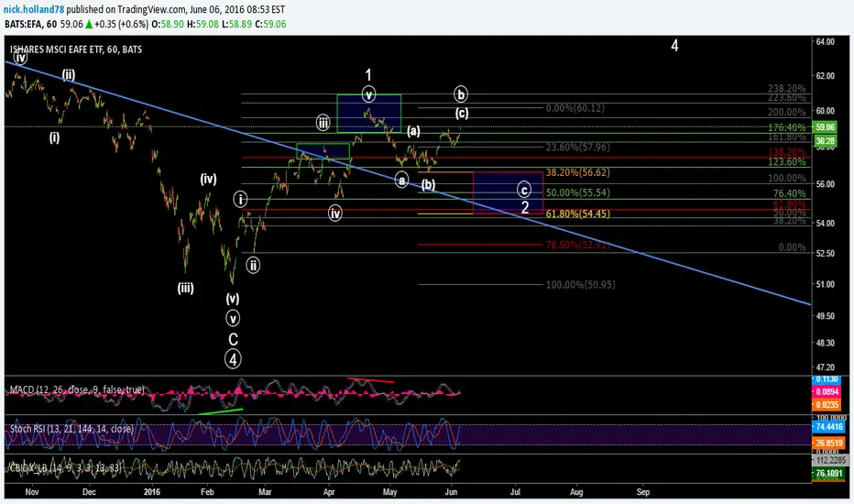Select the wave 1 label above circled v
This screenshot has width=854, height=504.
368,74
